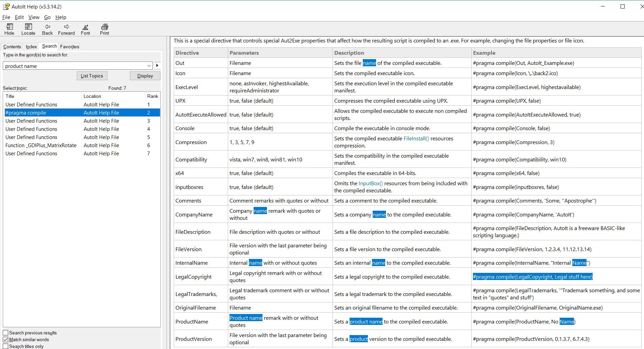The width and height of the screenshot is (644, 349).
Task: Sort results by Title column header
Action: coord(42,96)
